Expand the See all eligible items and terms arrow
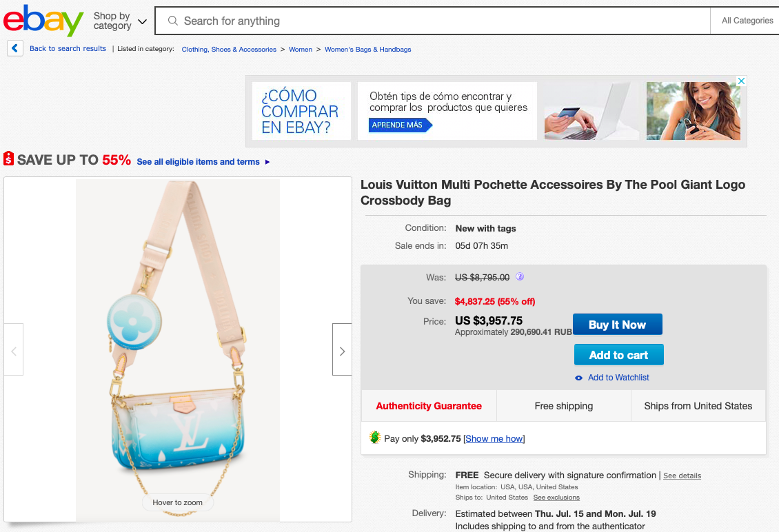779x532 pixels. [267, 162]
